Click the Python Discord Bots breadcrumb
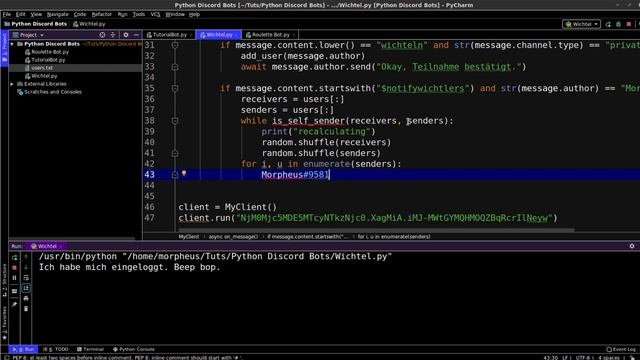This screenshot has height=360, width=640. coord(36,24)
